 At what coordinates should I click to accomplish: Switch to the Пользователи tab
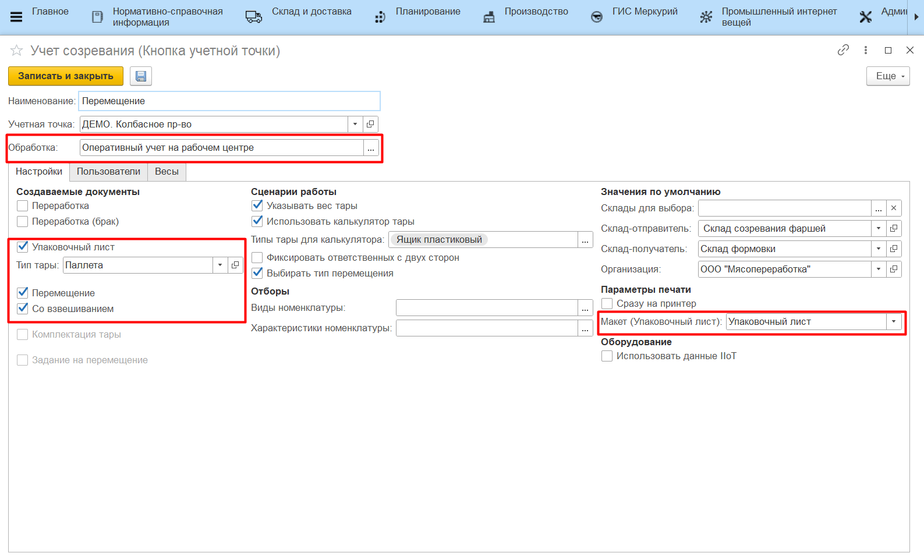tap(108, 172)
